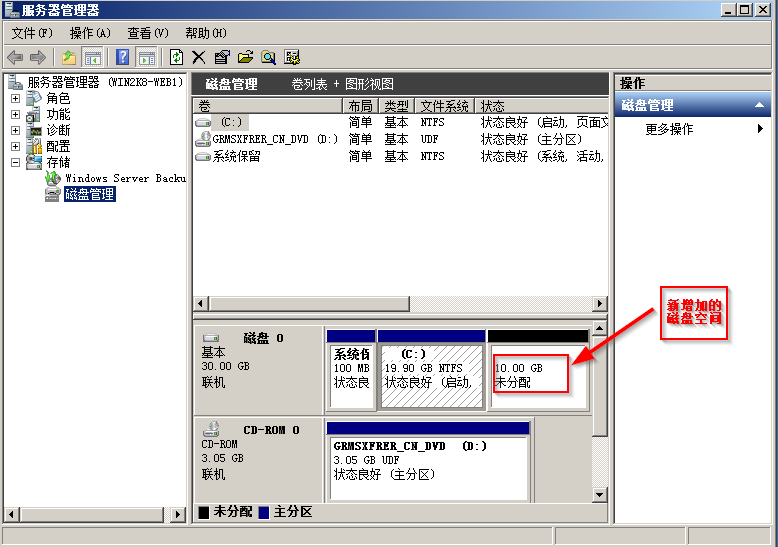Toggle the console tree pane icon
Screen dimensions: 778x547
[92, 58]
